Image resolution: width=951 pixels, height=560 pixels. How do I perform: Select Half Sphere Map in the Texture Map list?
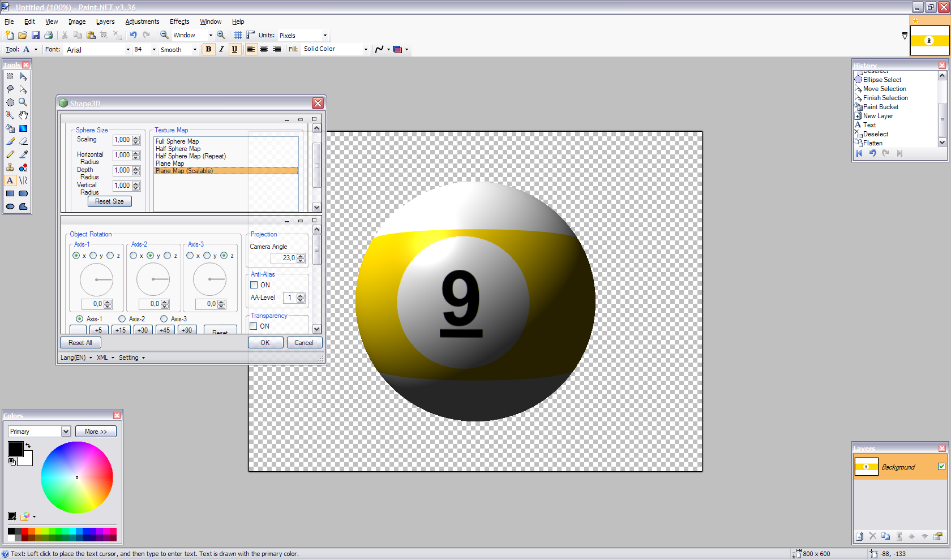(178, 148)
